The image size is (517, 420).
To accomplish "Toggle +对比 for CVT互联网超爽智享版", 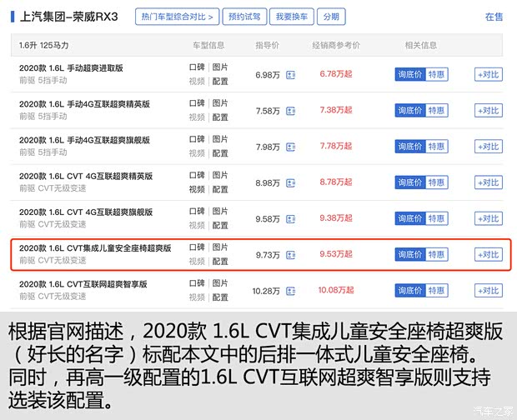I will [489, 291].
